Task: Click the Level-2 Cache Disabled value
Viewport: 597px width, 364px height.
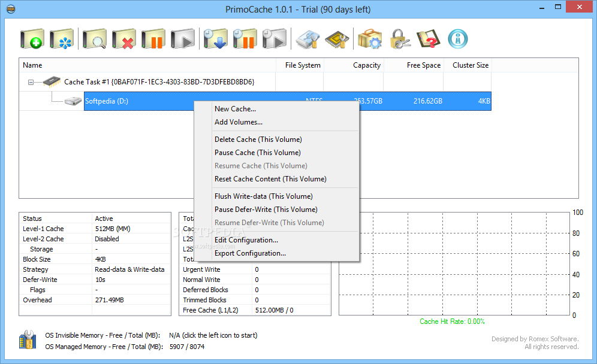Action: click(107, 239)
